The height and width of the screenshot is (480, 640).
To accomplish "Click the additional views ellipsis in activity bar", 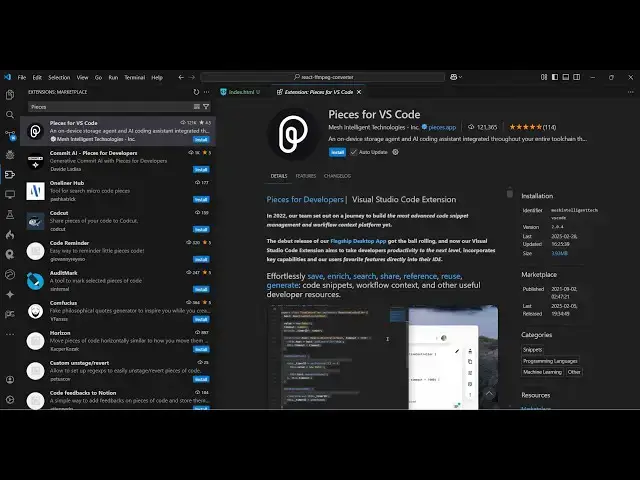I will pyautogui.click(x=10, y=334).
